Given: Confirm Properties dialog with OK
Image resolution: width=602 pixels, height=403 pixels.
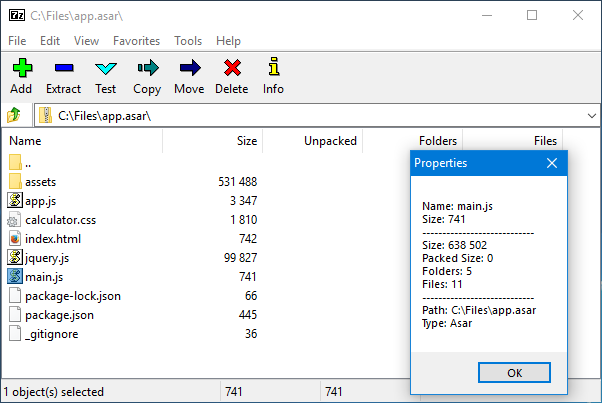Looking at the screenshot, I should [x=514, y=373].
